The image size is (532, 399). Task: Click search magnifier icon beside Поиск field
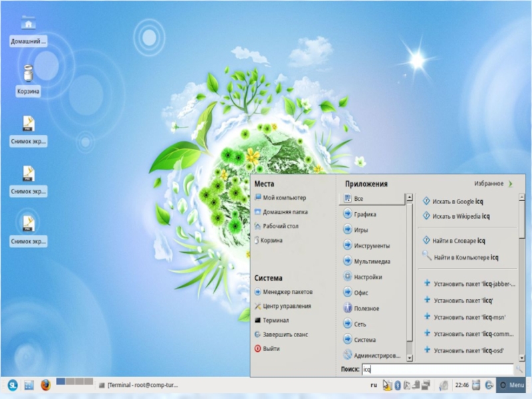point(519,369)
